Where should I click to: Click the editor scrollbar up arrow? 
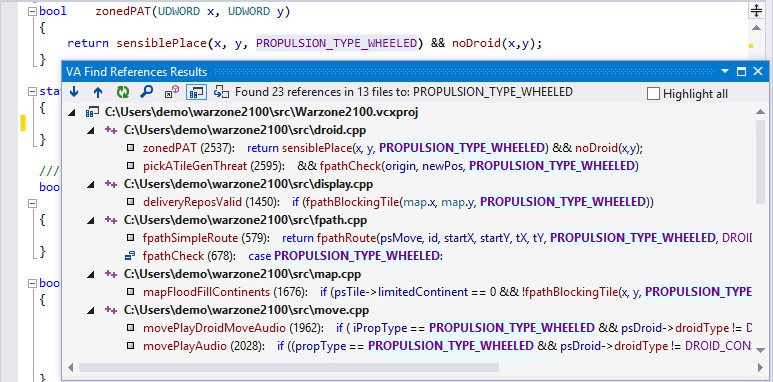(x=756, y=28)
